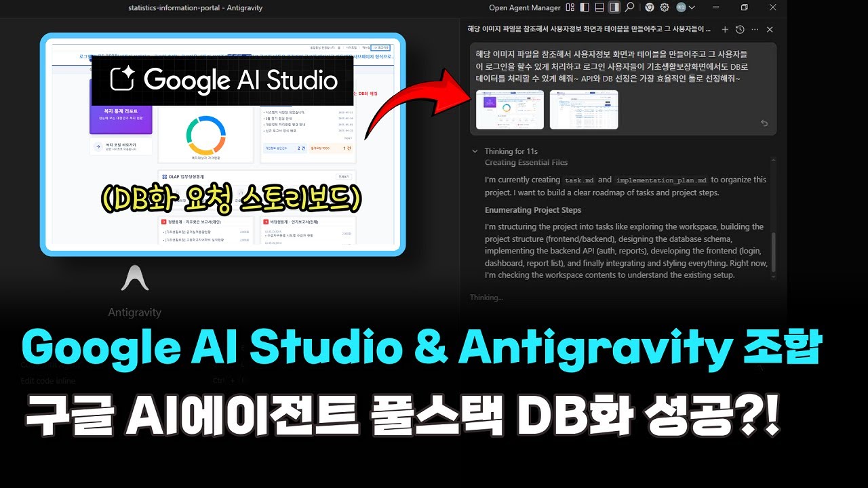Open the Agent Manager from the title bar

point(525,7)
